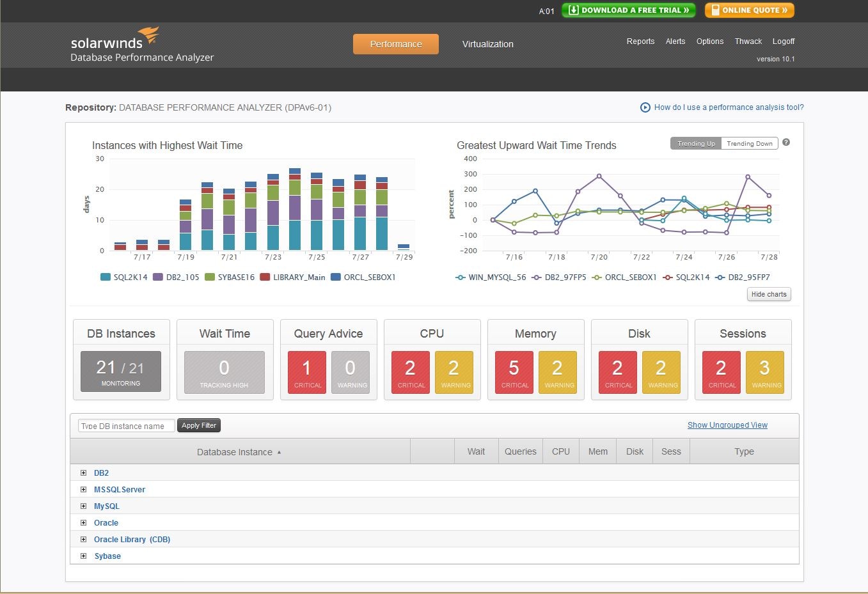This screenshot has width=868, height=594.
Task: Click the CPU column header in table
Action: [561, 451]
